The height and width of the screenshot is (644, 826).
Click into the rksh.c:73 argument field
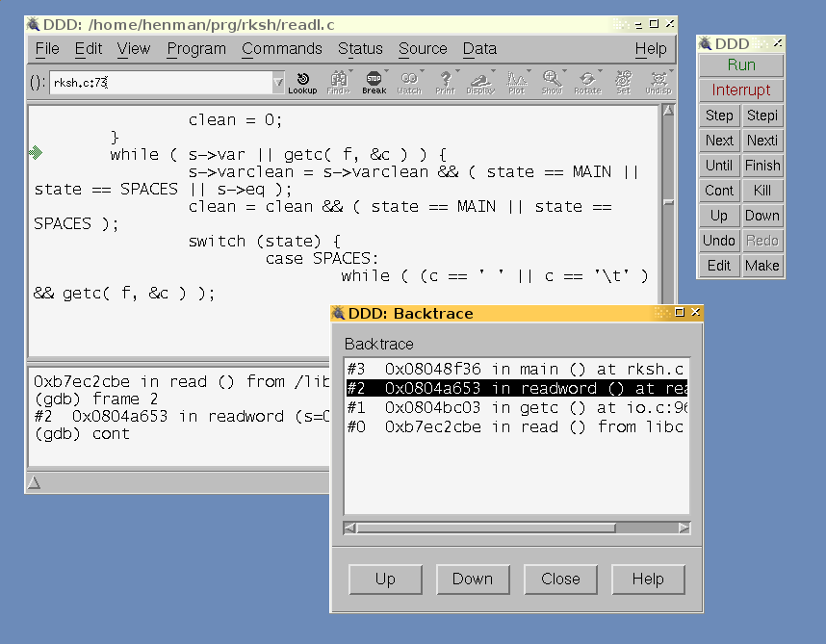(161, 83)
